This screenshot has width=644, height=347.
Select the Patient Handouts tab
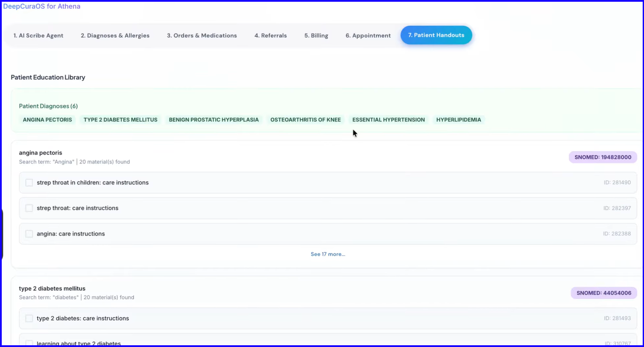436,35
